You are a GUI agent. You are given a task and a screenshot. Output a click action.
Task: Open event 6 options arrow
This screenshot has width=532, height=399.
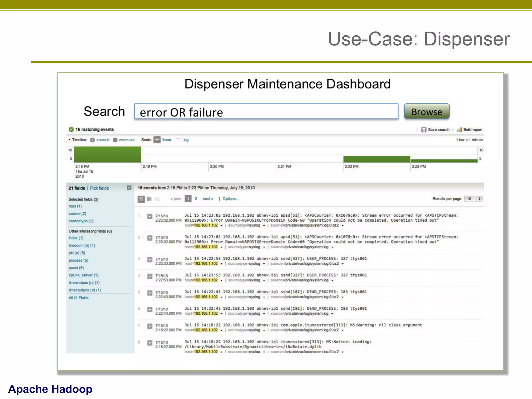pos(150,309)
